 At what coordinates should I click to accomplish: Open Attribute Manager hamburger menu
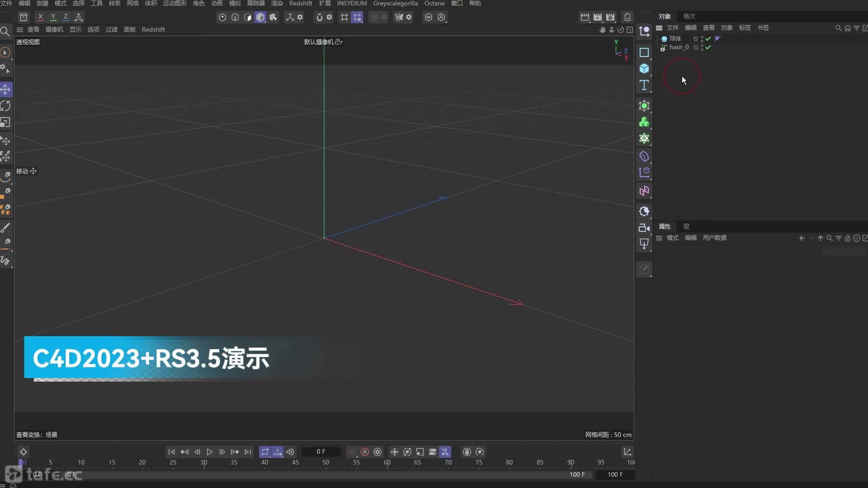[x=659, y=238]
